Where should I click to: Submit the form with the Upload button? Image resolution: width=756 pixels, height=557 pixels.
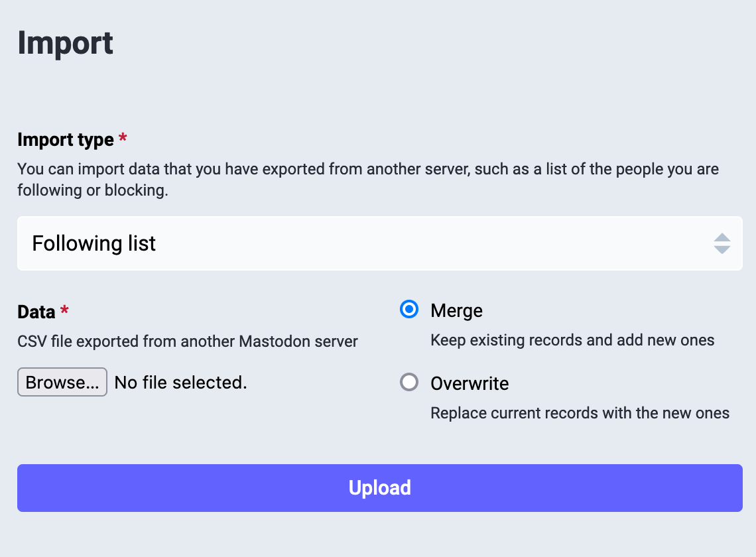point(380,488)
